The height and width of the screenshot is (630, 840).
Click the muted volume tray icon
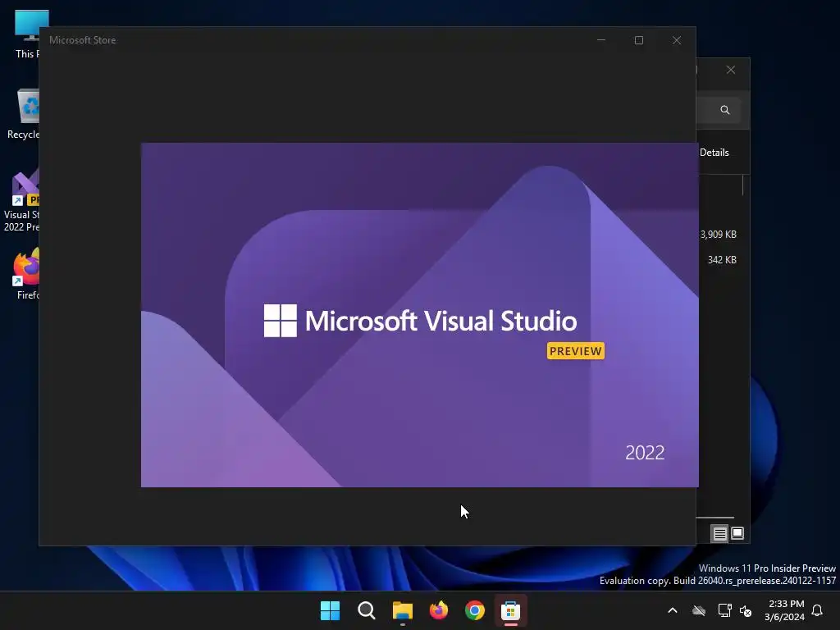pyautogui.click(x=746, y=610)
